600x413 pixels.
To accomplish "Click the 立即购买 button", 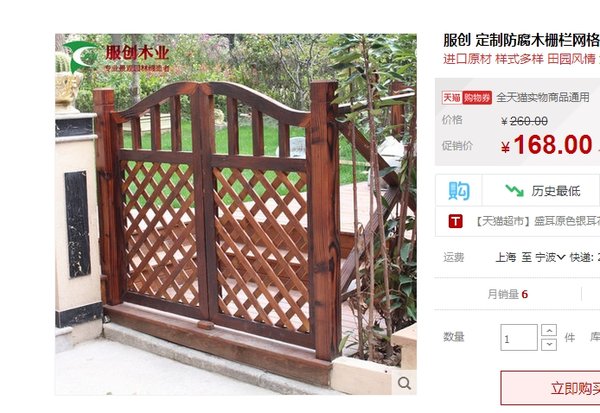I will point(550,388).
